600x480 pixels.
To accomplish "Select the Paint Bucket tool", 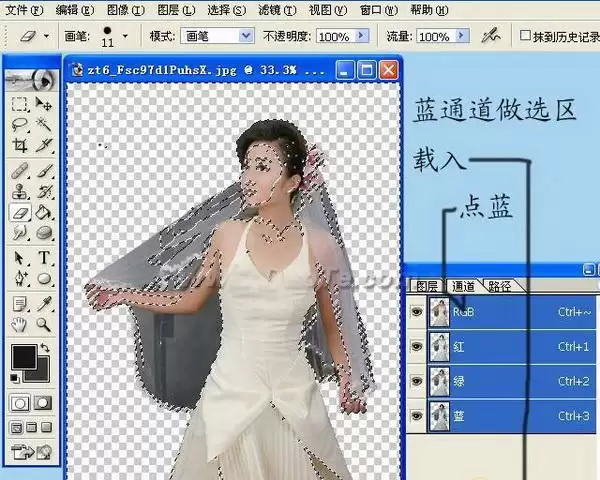I will (x=44, y=212).
